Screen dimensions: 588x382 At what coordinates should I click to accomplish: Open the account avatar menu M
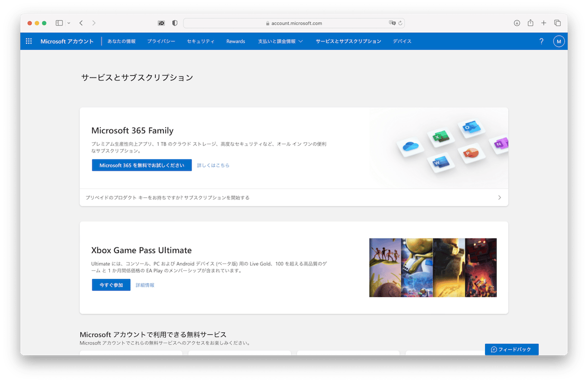pos(559,42)
